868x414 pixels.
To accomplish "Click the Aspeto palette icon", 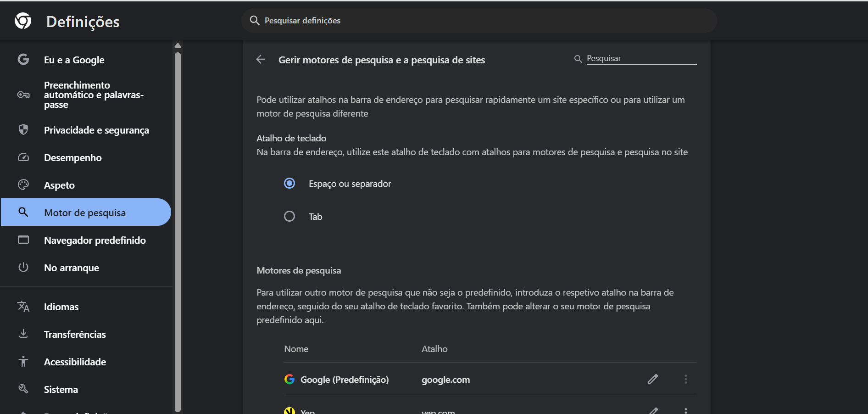I will coord(23,185).
